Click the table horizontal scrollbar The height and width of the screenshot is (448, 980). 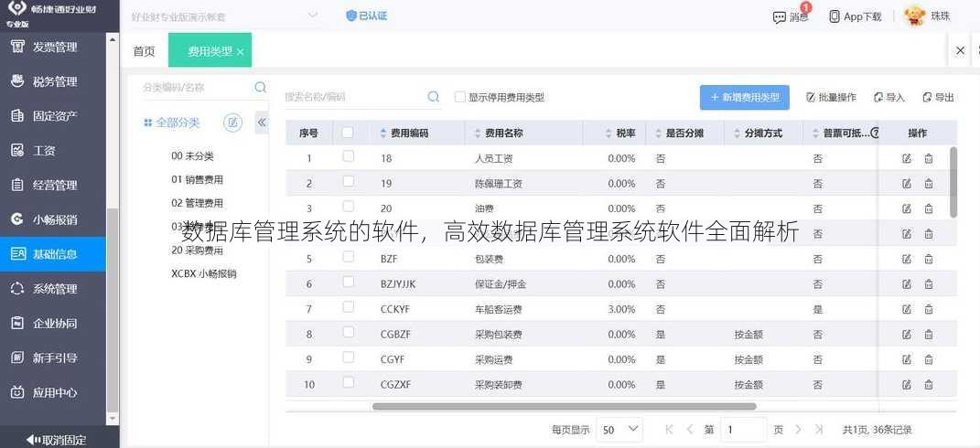point(565,406)
